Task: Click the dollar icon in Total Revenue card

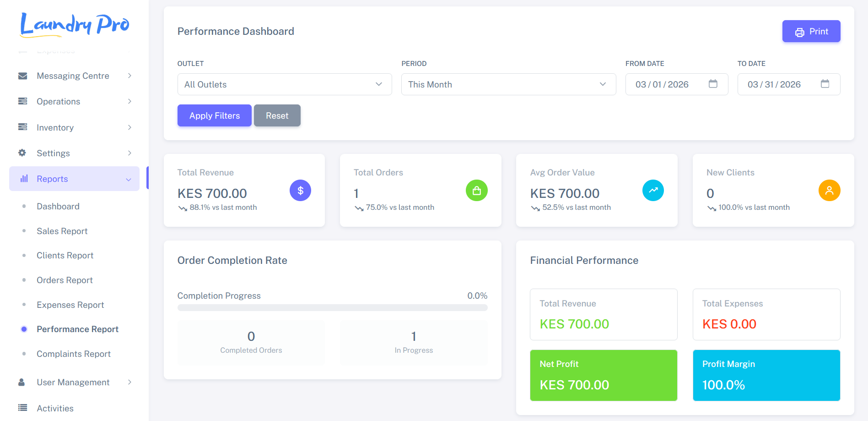Action: (301, 191)
